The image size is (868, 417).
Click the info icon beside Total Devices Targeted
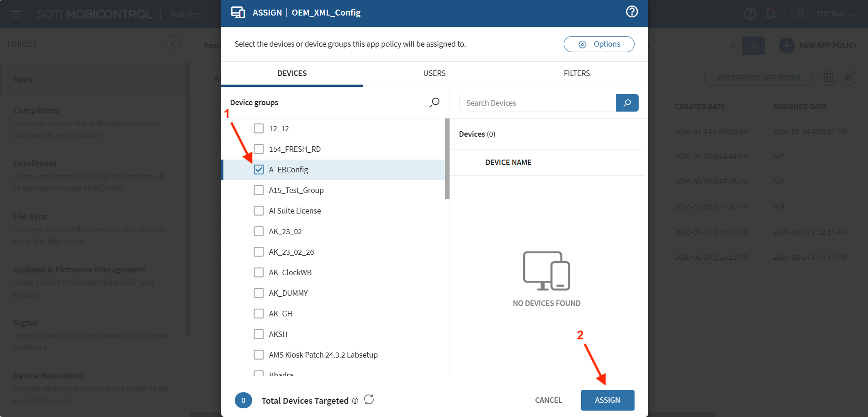pos(355,401)
